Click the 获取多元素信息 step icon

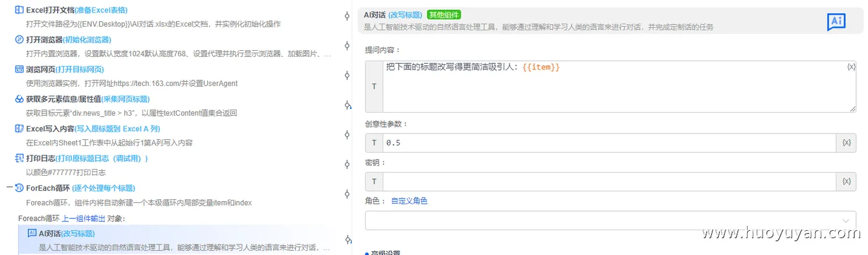tap(19, 99)
